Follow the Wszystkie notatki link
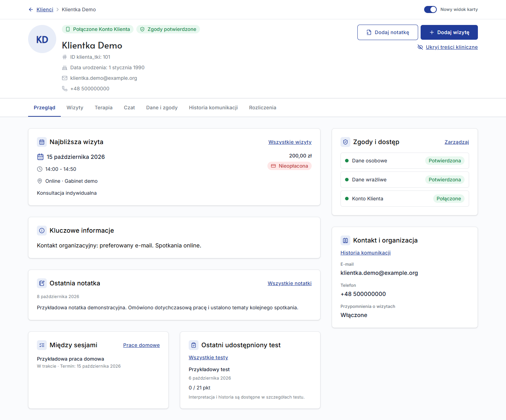 (290, 283)
